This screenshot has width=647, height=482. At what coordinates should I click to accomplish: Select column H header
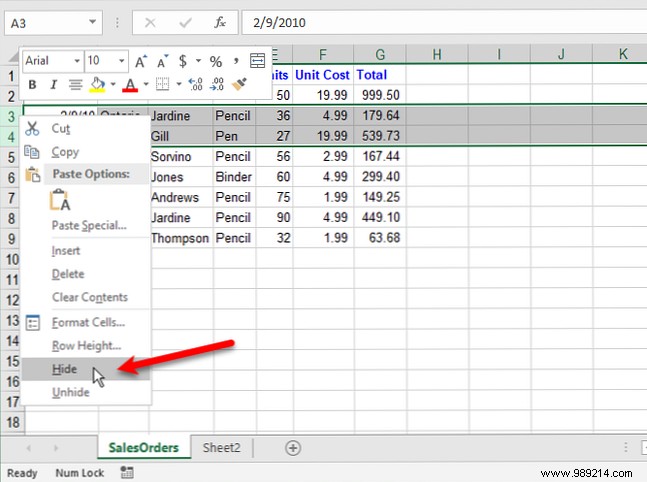click(437, 54)
